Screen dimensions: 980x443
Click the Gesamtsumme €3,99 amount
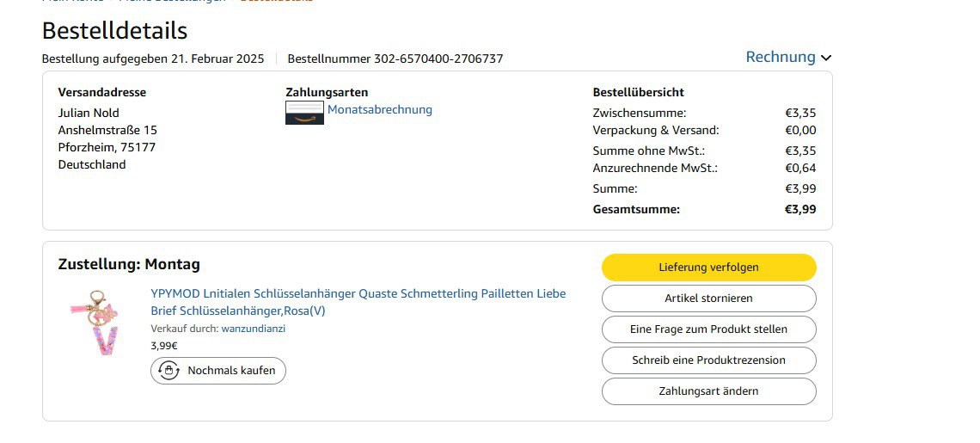[x=799, y=209]
